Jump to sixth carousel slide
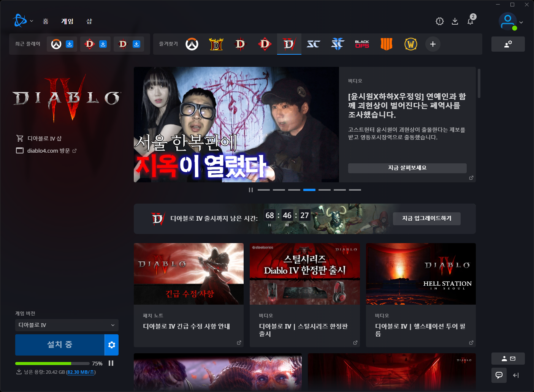The height and width of the screenshot is (392, 534). coord(340,190)
